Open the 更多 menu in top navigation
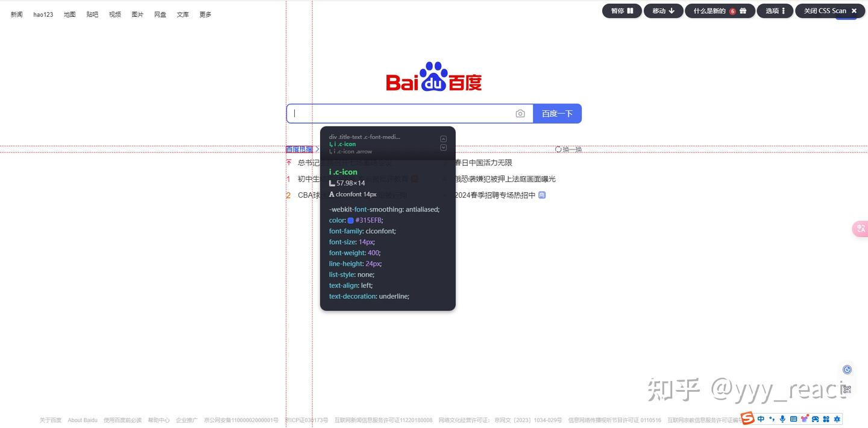868x428 pixels. (x=205, y=14)
